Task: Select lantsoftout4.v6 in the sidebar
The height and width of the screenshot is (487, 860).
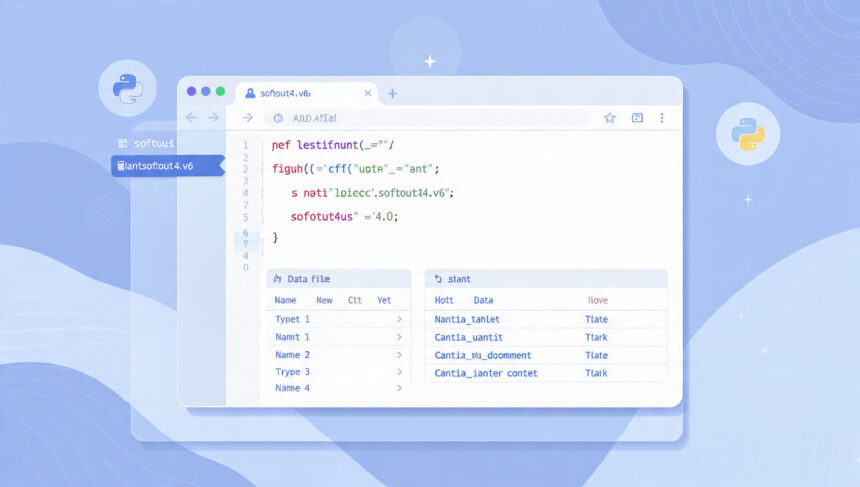Action: tap(168, 166)
